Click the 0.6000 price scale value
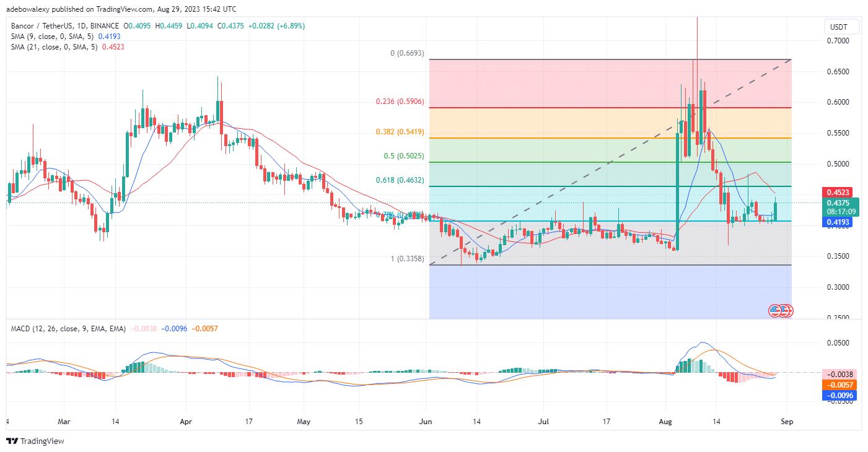The width and height of the screenshot is (868, 452). click(840, 102)
